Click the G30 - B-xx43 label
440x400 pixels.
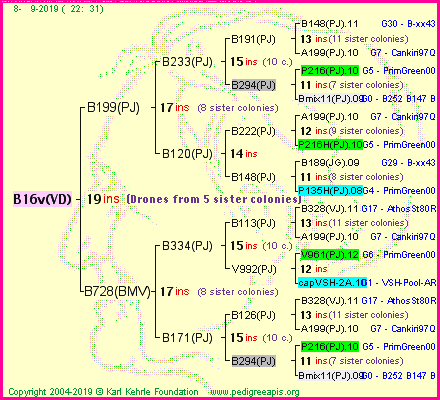[408, 24]
